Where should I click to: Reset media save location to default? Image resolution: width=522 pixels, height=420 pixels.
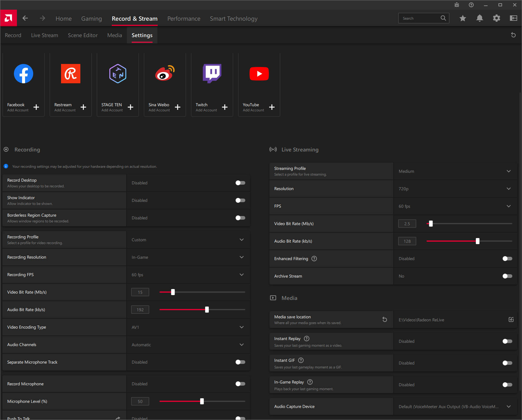(385, 320)
